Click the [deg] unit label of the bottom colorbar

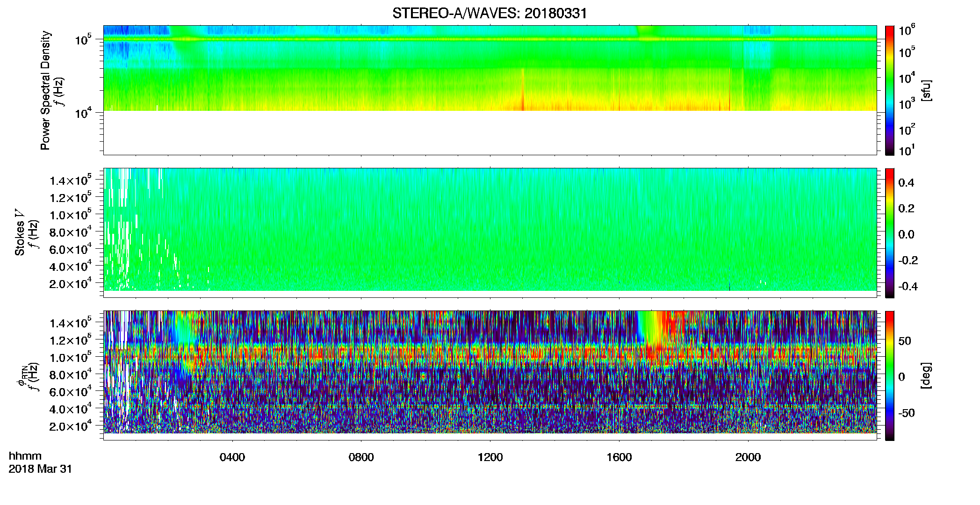point(927,375)
